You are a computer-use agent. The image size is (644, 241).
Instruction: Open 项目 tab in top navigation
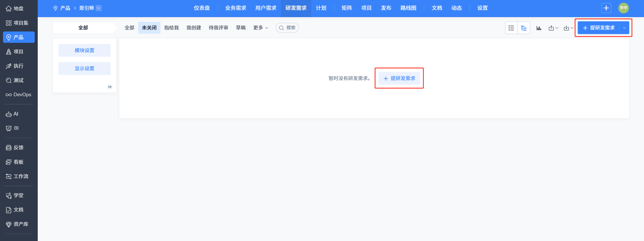(367, 8)
